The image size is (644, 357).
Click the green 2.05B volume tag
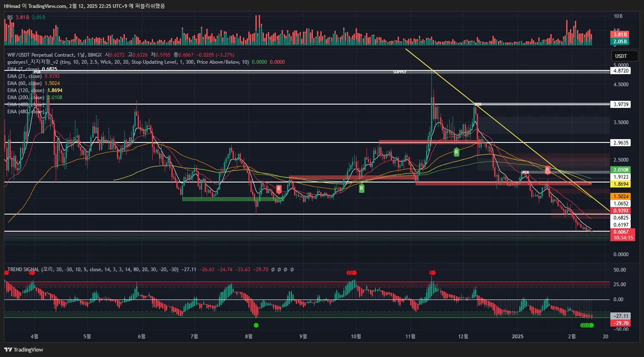pos(620,42)
